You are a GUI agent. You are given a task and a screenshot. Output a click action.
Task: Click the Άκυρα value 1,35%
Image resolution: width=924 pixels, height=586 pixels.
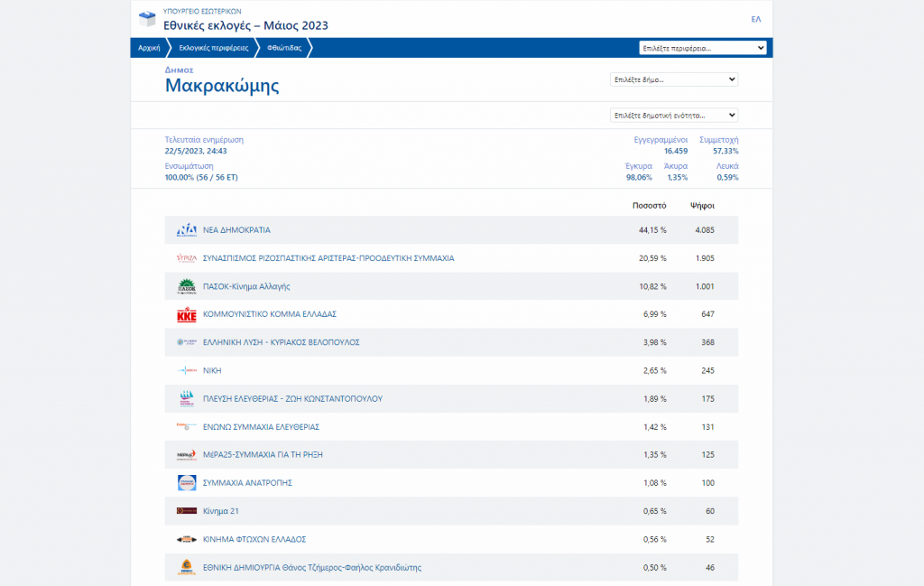pos(677,177)
